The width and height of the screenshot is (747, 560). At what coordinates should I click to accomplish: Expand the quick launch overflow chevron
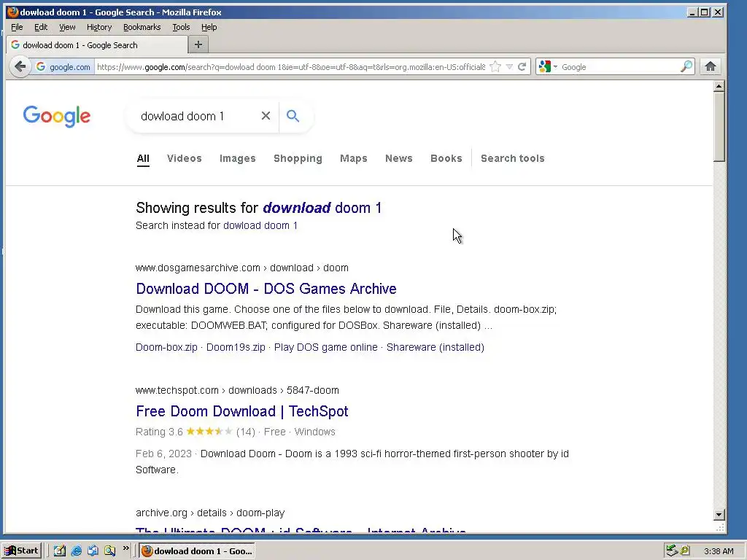pyautogui.click(x=125, y=548)
